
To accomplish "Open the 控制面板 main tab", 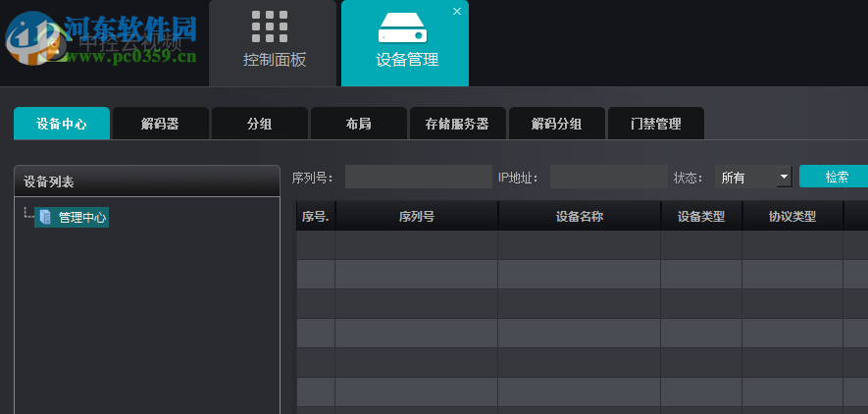I will click(x=273, y=43).
